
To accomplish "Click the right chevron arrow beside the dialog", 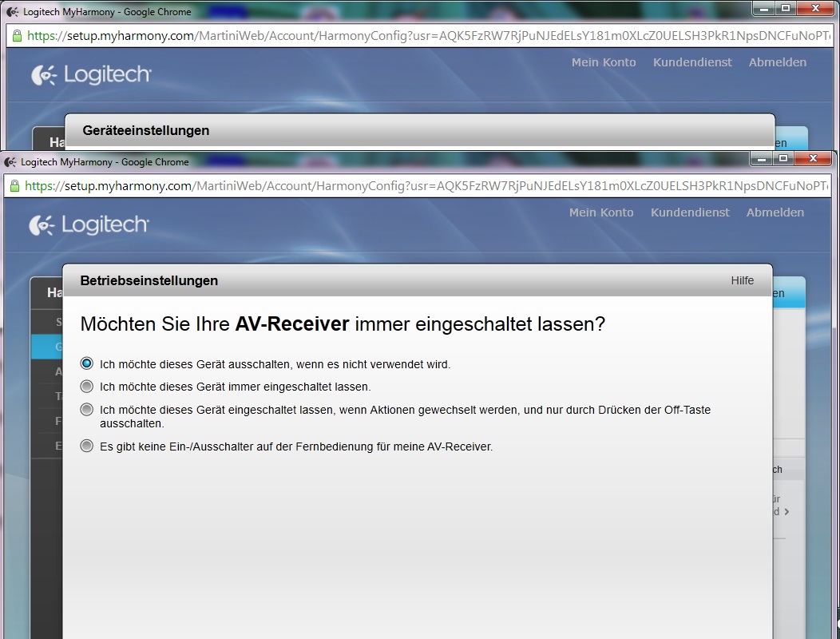I will [x=787, y=511].
